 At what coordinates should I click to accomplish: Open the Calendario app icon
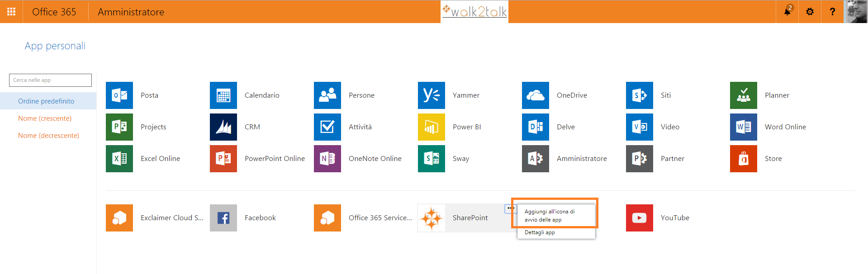click(x=223, y=95)
